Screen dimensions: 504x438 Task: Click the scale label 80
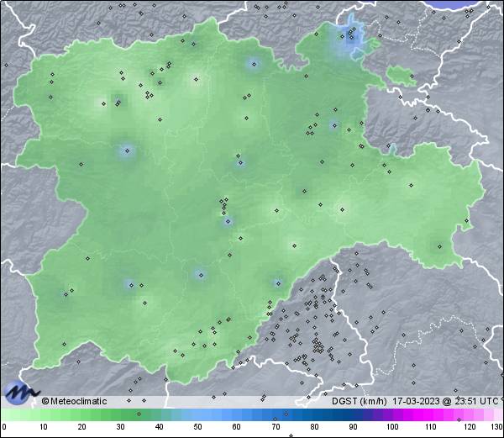[314, 427]
